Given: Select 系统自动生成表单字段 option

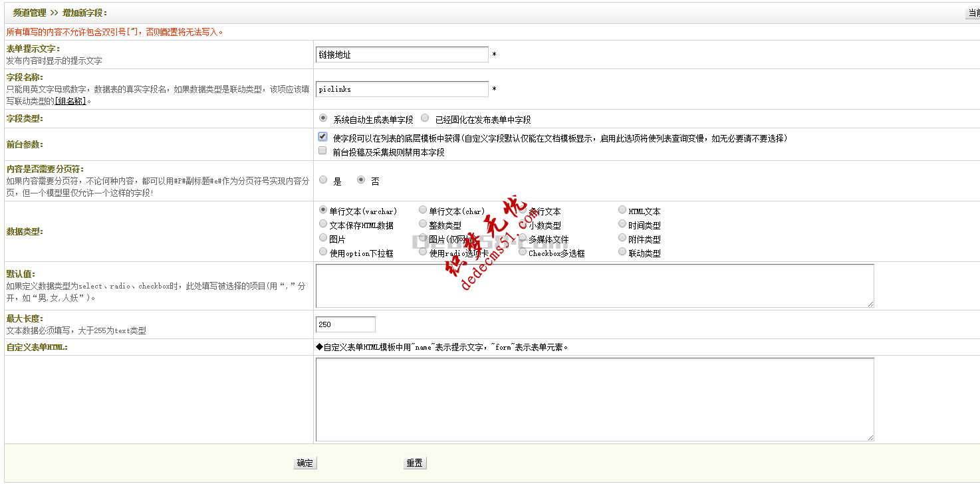Looking at the screenshot, I should click(x=323, y=118).
